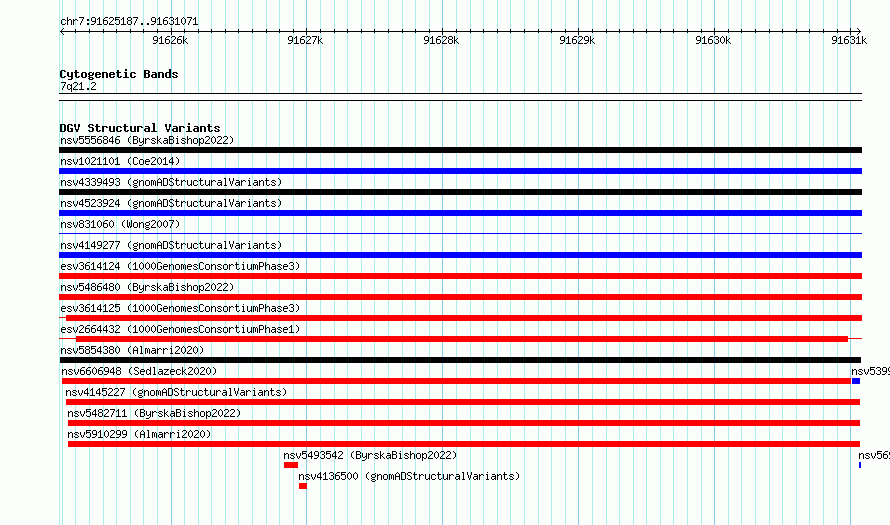Open variant nsv5556846 (ByrskaBishop2022)
Viewport: 890px width, 525px height.
point(147,140)
